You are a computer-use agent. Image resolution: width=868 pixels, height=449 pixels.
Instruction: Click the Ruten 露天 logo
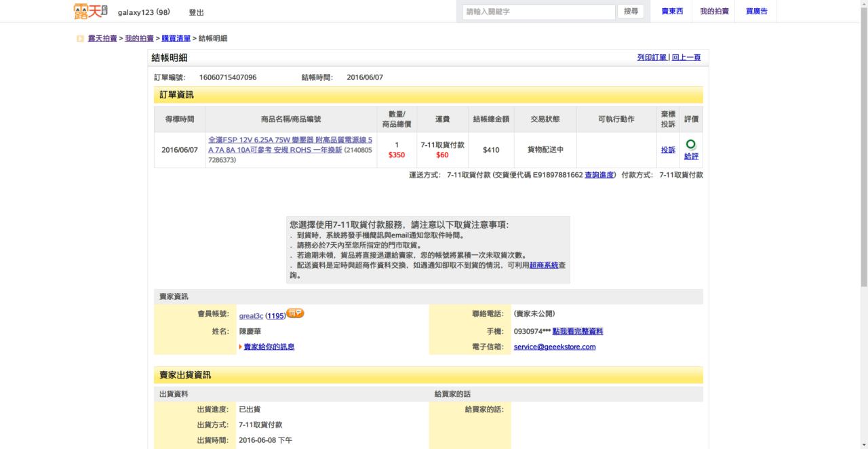[x=90, y=12]
